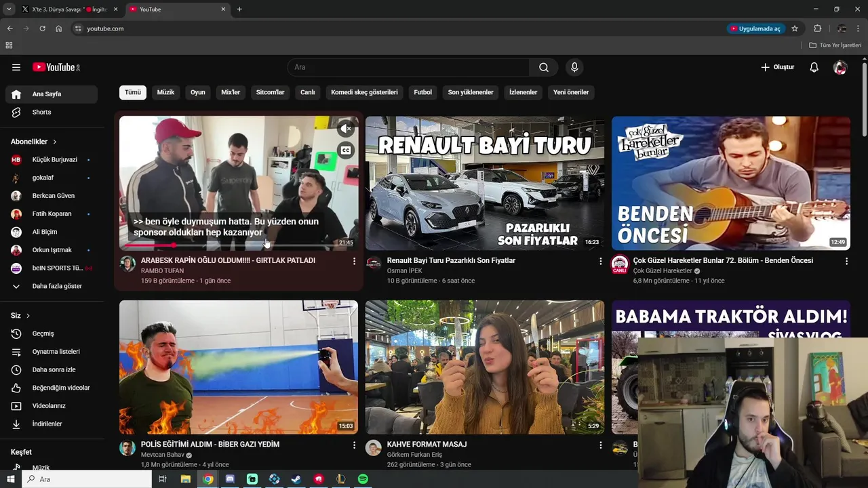Image resolution: width=868 pixels, height=488 pixels.
Task: Click the YouTube page vertical scrollbar
Action: click(864, 98)
